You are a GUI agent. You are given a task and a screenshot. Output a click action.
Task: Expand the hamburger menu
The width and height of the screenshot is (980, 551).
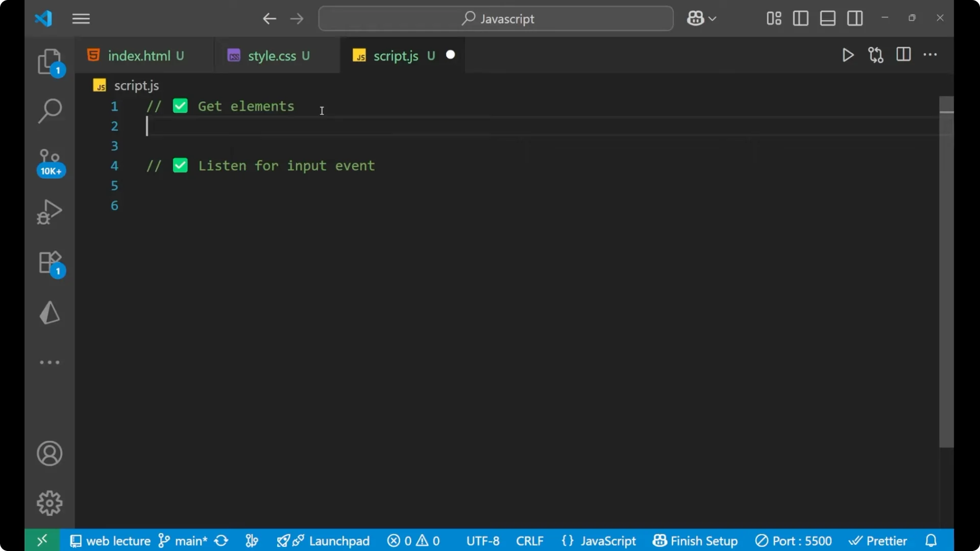pyautogui.click(x=81, y=19)
